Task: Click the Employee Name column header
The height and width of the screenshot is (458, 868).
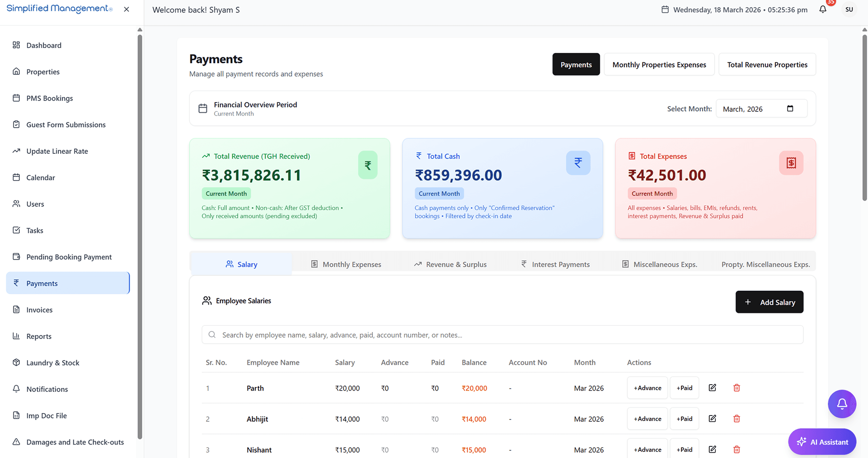Action: point(273,362)
